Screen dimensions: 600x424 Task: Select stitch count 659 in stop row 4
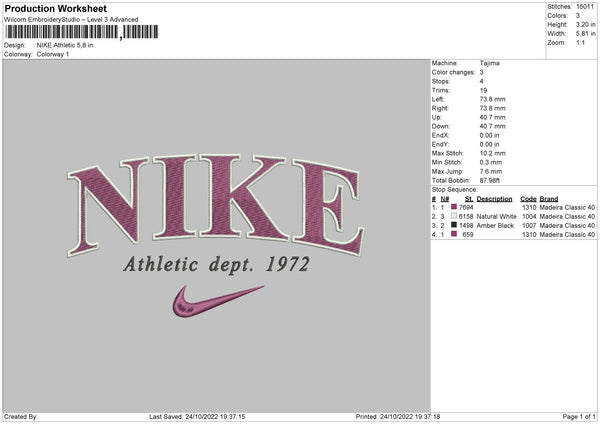(x=468, y=235)
